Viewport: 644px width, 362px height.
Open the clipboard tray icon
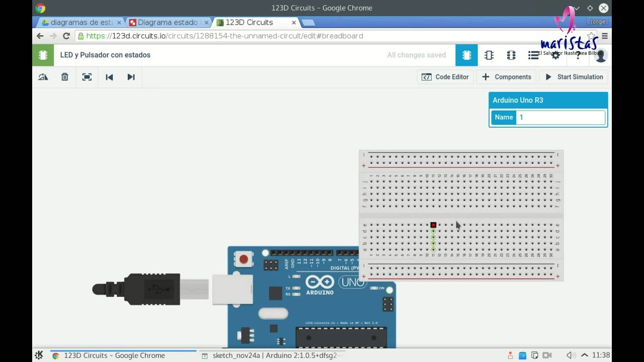(535, 355)
